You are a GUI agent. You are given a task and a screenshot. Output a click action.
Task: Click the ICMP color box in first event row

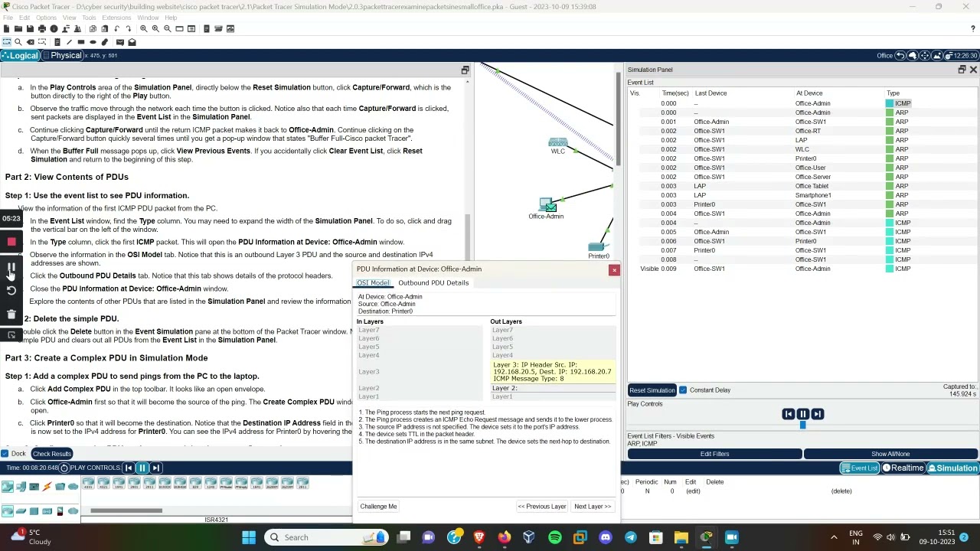[x=890, y=103]
